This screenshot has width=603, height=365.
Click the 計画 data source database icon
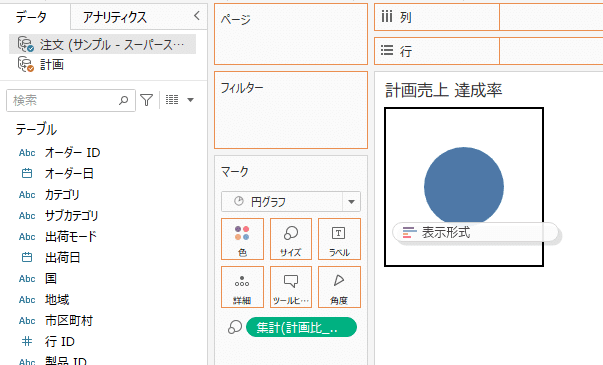point(26,64)
